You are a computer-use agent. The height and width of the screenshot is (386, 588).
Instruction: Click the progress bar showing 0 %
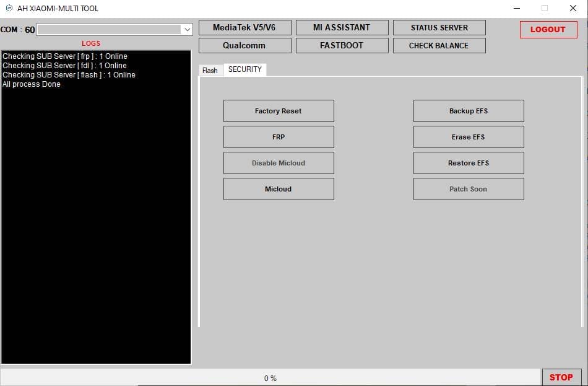point(270,377)
